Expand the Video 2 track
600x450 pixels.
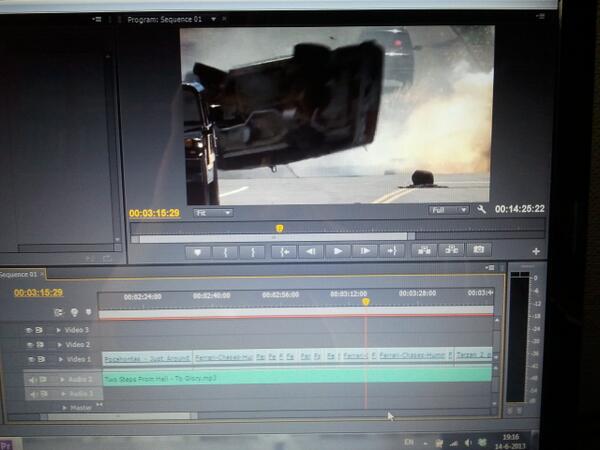(x=60, y=345)
